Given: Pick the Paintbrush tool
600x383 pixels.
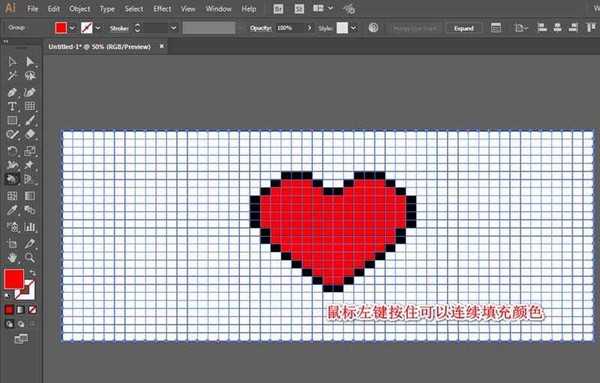Looking at the screenshot, I should (x=30, y=121).
